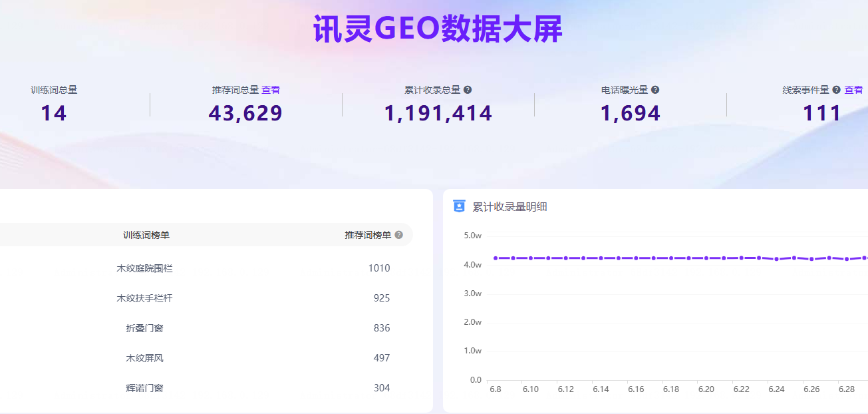Screen dimensions: 868x414
Task: Click the 电话曝光量 value 1,694
Action: (631, 113)
